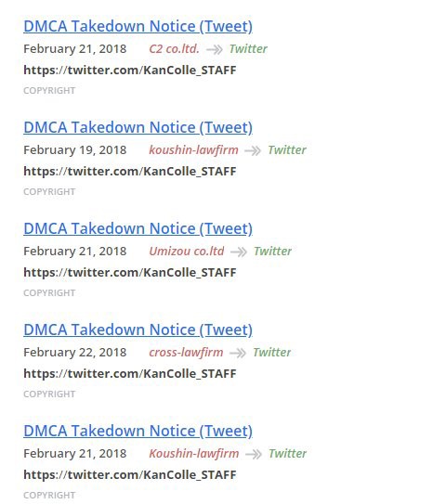Open the DMCA notice dated February 22, 2018

coord(138,330)
